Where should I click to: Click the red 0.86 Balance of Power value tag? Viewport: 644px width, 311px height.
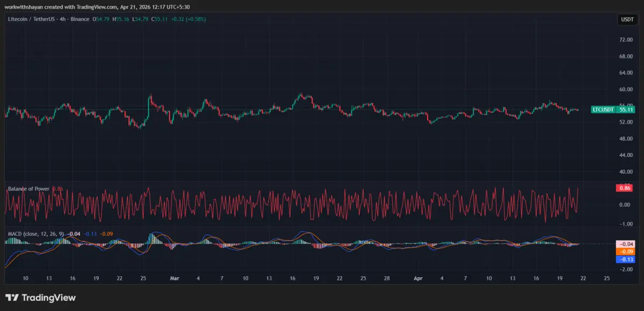coord(625,188)
